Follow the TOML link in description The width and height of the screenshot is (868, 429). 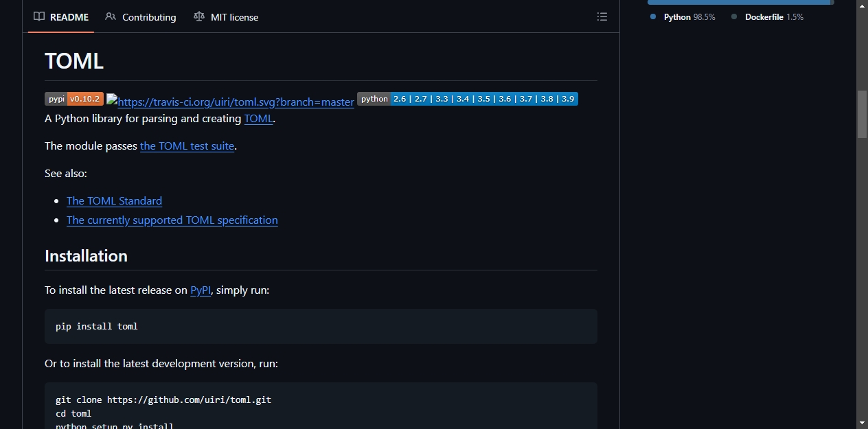click(258, 118)
